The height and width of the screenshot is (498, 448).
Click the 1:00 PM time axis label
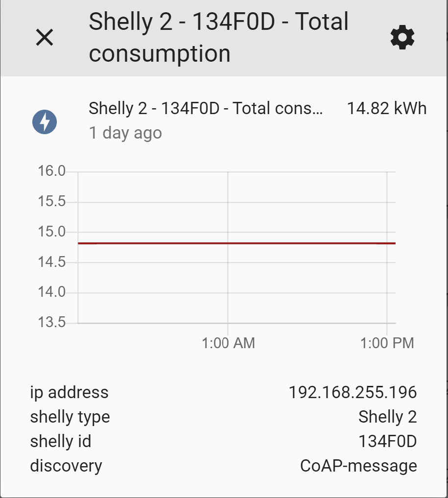click(387, 343)
